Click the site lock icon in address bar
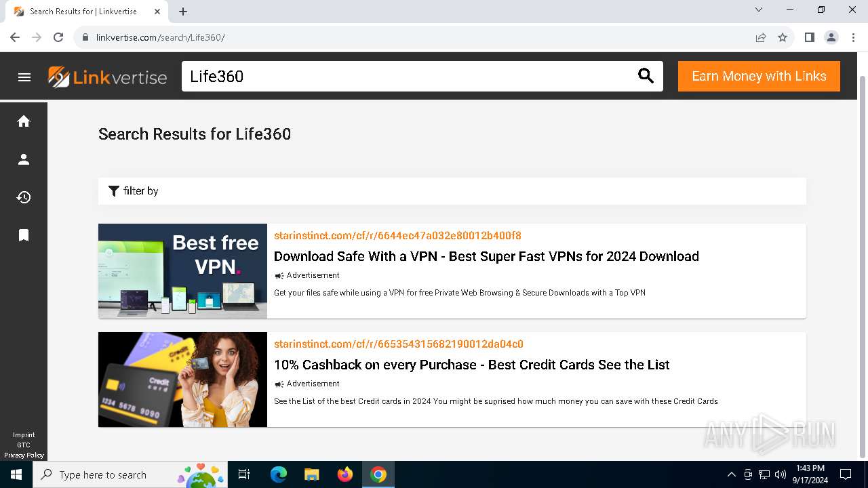Viewport: 868px width, 488px height. pyautogui.click(x=85, y=37)
